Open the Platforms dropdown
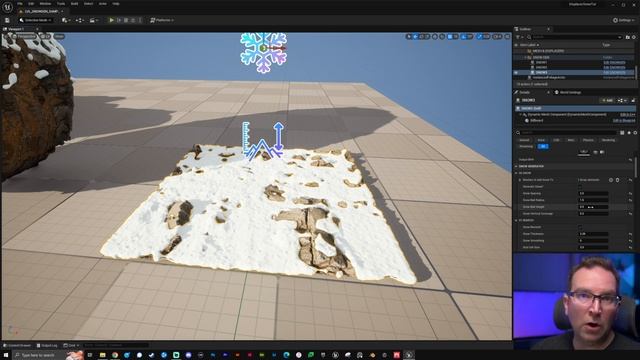This screenshot has height=360, width=640. [162, 20]
